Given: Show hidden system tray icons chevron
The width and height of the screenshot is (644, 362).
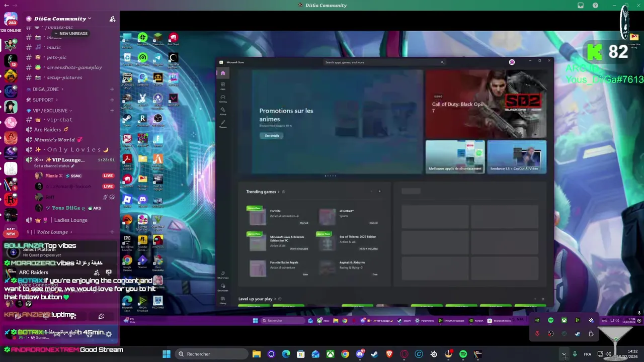Looking at the screenshot, I should pyautogui.click(x=563, y=354).
